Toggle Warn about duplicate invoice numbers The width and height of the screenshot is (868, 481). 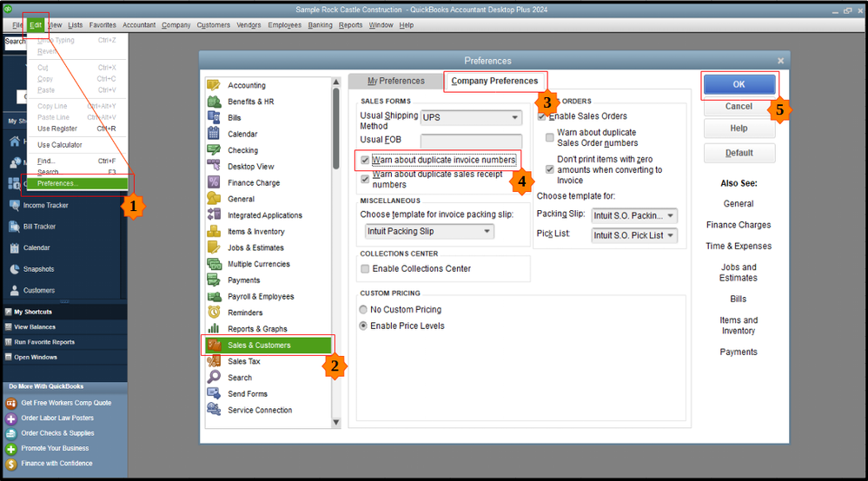pyautogui.click(x=365, y=161)
